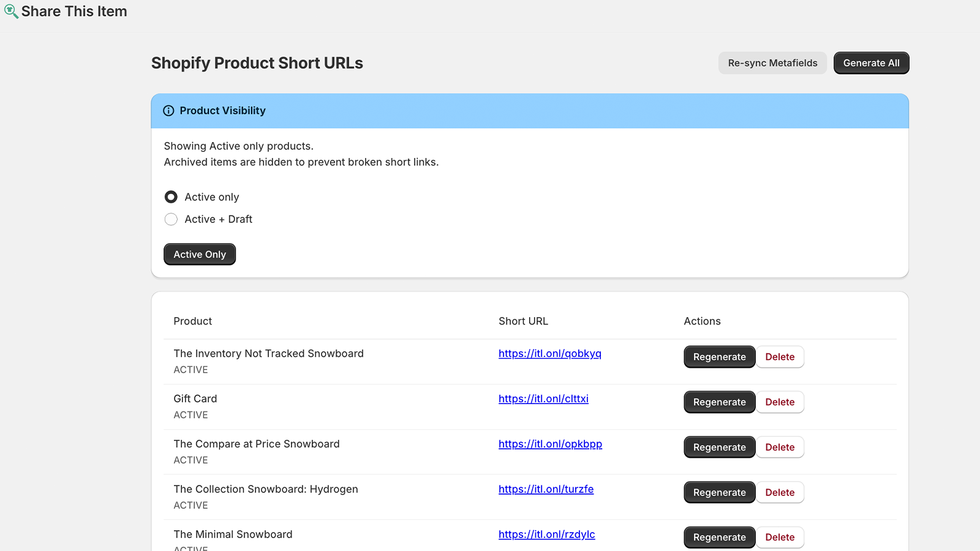Follow the itl.onl/opkbpp short link

coord(550,444)
